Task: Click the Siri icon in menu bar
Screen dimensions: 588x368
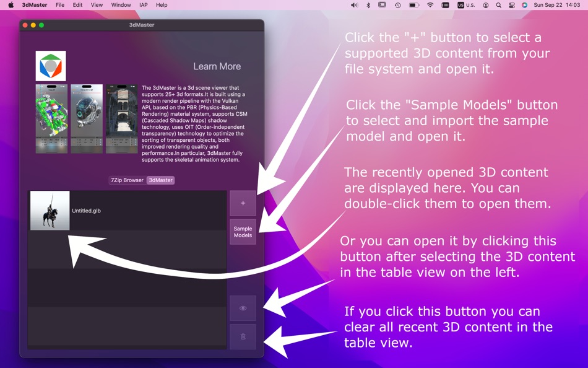Action: pyautogui.click(x=525, y=5)
